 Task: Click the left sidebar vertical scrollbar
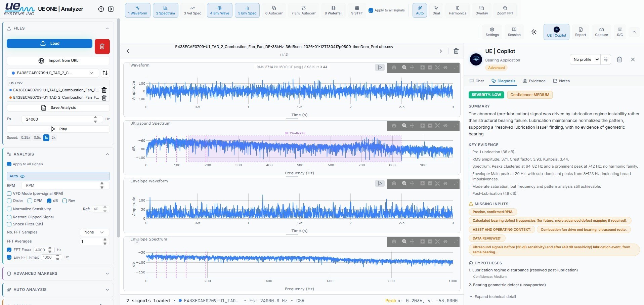pyautogui.click(x=118, y=128)
